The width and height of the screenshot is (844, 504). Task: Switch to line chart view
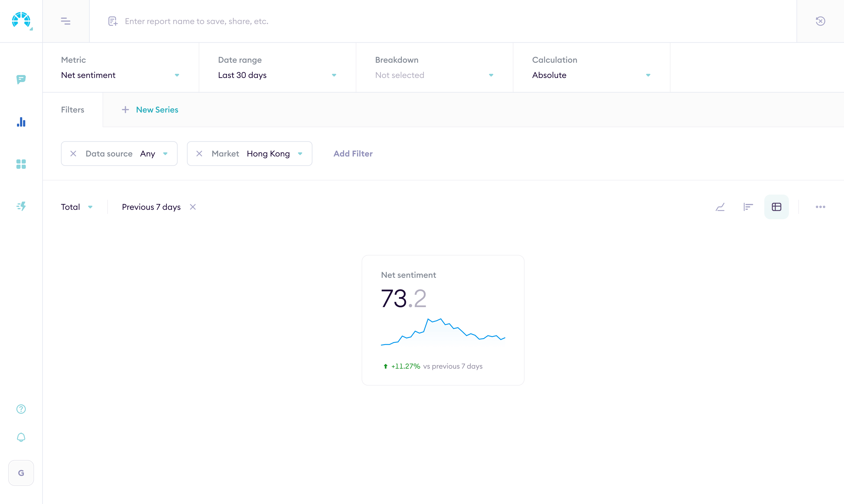point(720,207)
